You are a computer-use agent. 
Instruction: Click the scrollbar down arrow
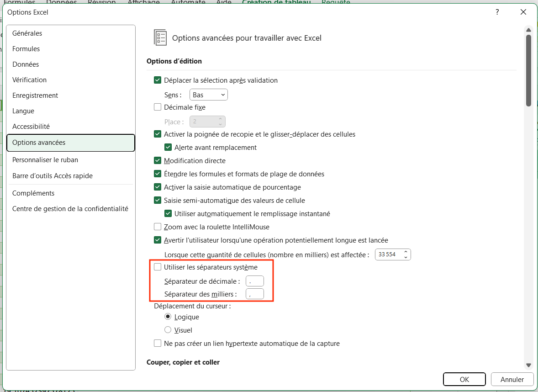coord(528,365)
